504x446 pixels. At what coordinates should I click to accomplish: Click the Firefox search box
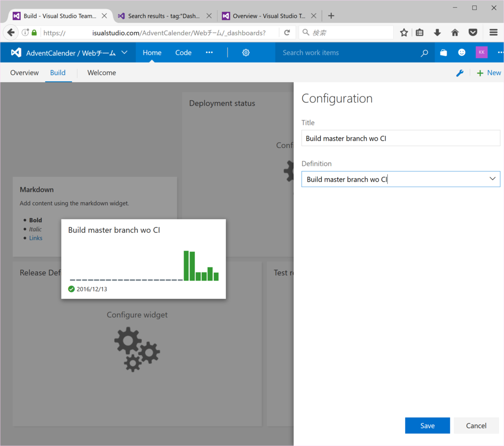point(346,32)
